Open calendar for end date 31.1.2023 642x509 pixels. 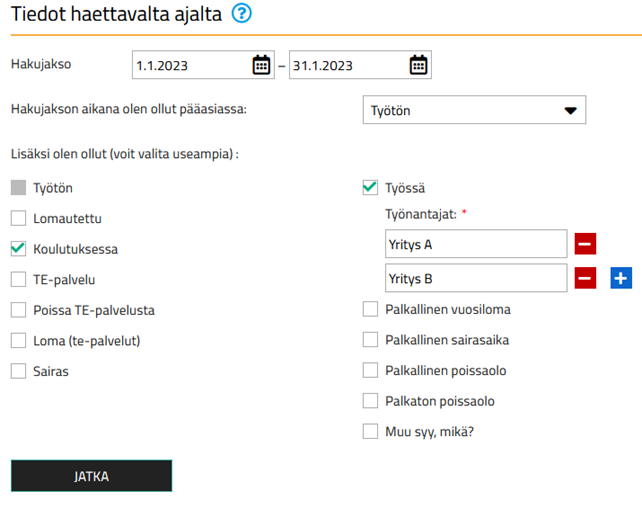click(x=418, y=65)
